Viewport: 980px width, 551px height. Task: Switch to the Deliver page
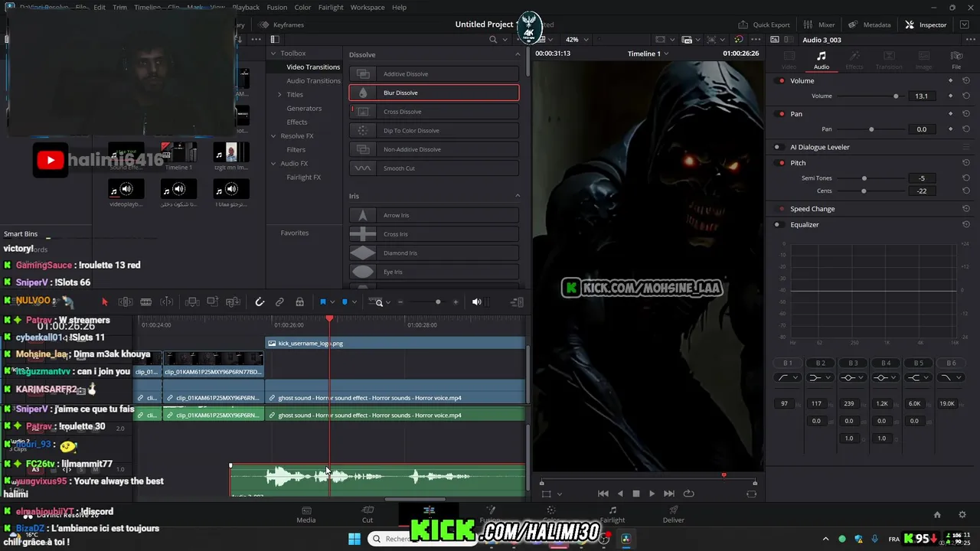(674, 514)
